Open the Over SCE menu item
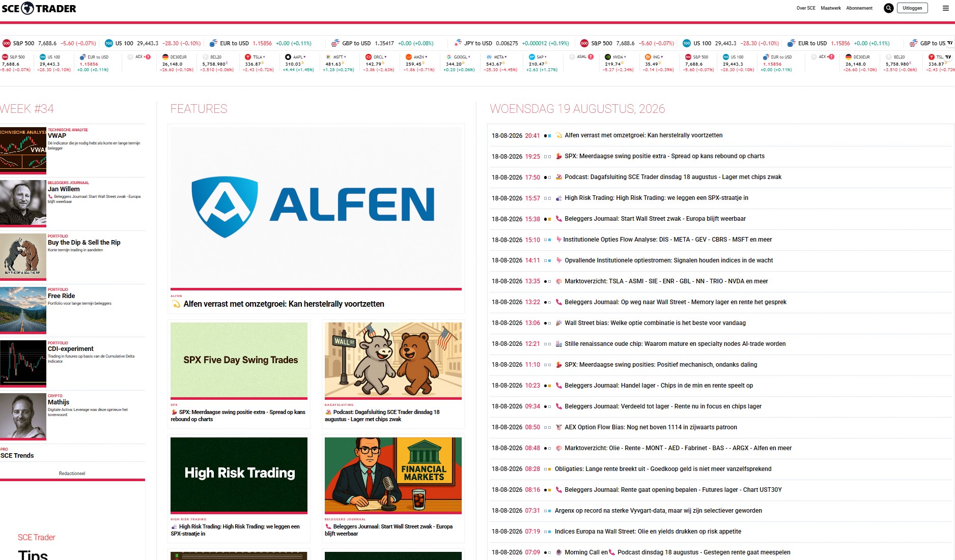This screenshot has height=560, width=955. pos(806,8)
